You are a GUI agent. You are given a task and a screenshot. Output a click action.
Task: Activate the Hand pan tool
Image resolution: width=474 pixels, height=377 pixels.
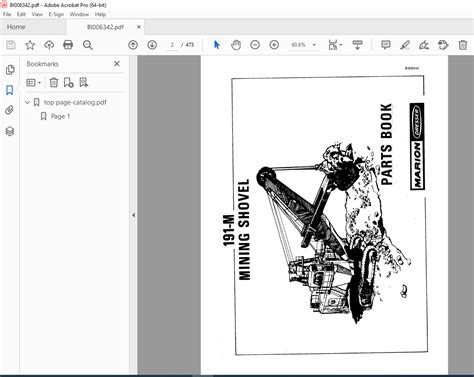tap(236, 45)
